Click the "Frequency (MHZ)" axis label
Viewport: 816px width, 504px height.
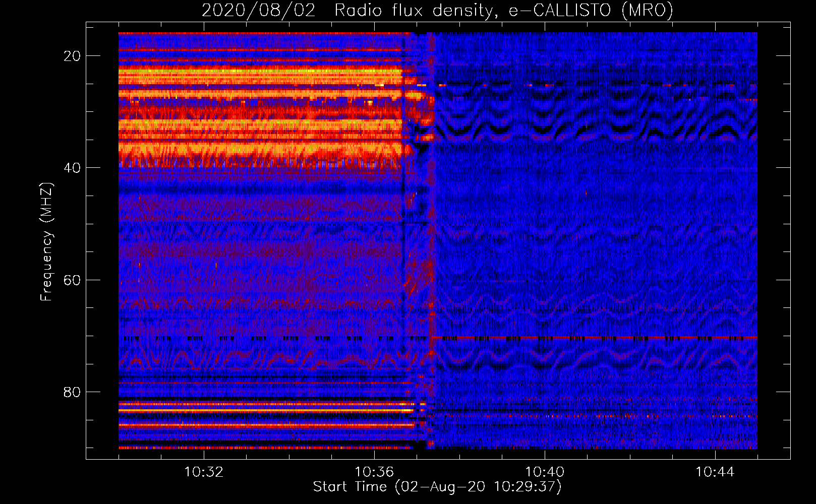[x=46, y=242]
